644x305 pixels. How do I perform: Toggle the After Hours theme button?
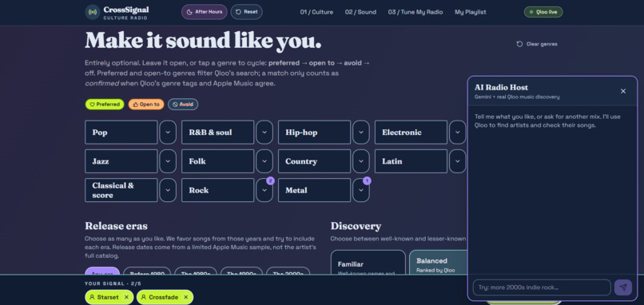pyautogui.click(x=204, y=12)
